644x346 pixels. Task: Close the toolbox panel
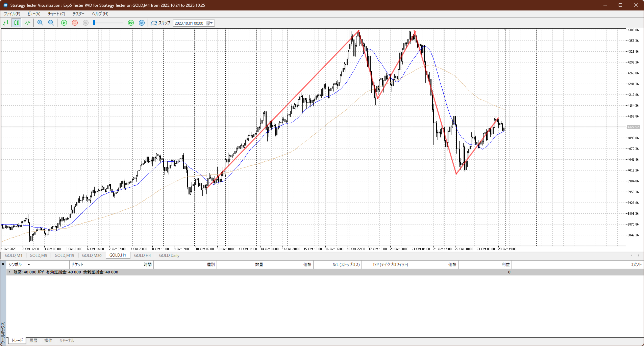3,264
